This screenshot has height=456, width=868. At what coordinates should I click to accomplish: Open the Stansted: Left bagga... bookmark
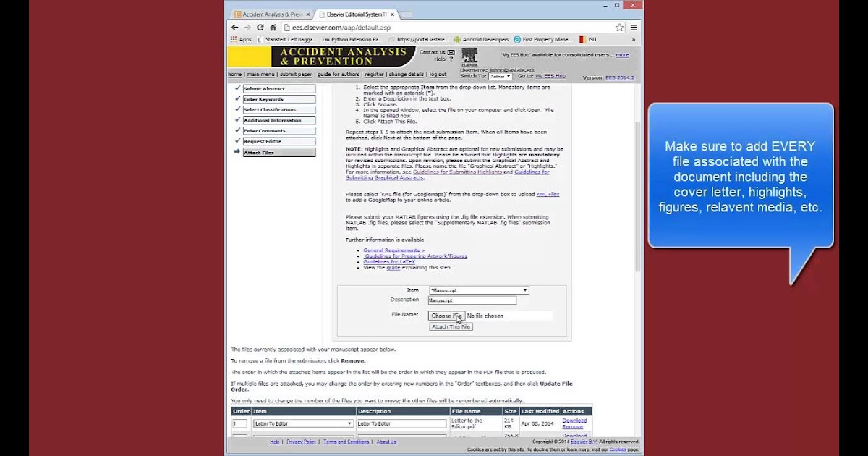(286, 39)
